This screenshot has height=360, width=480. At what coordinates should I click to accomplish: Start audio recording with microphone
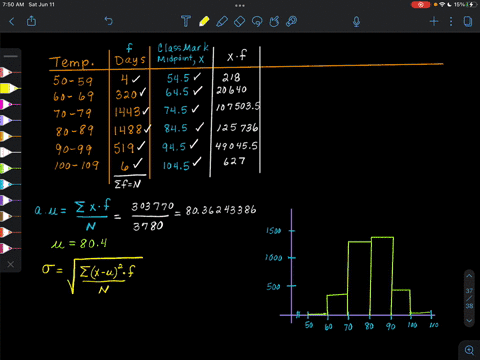click(356, 22)
